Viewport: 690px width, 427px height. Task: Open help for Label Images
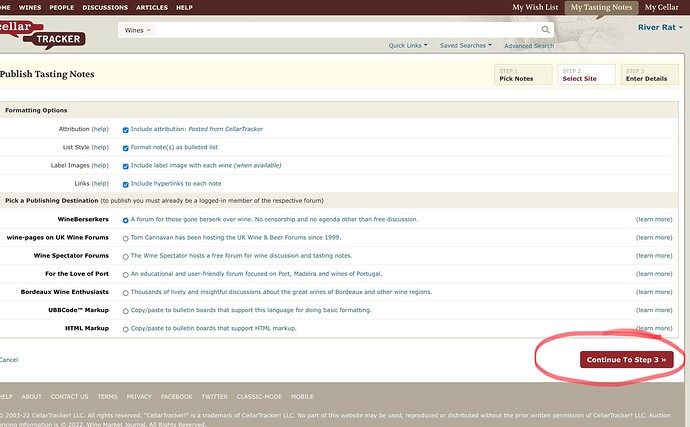[100, 165]
